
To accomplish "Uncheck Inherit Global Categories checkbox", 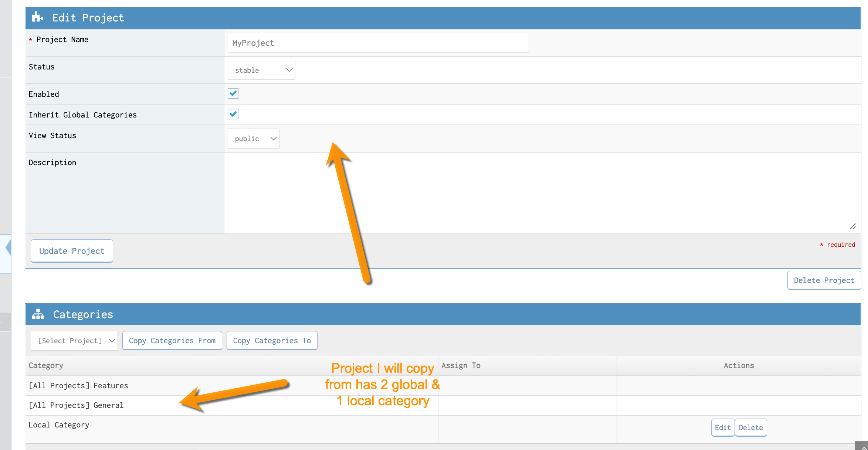I will (x=233, y=114).
